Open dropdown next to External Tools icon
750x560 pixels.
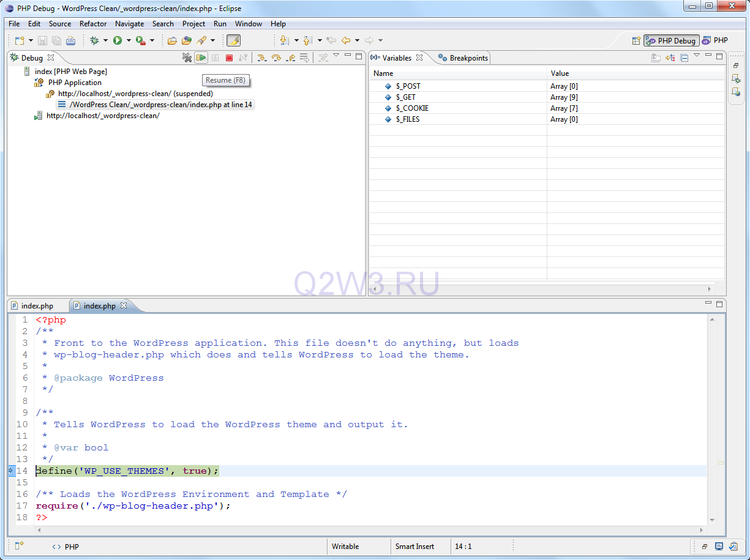tap(152, 40)
